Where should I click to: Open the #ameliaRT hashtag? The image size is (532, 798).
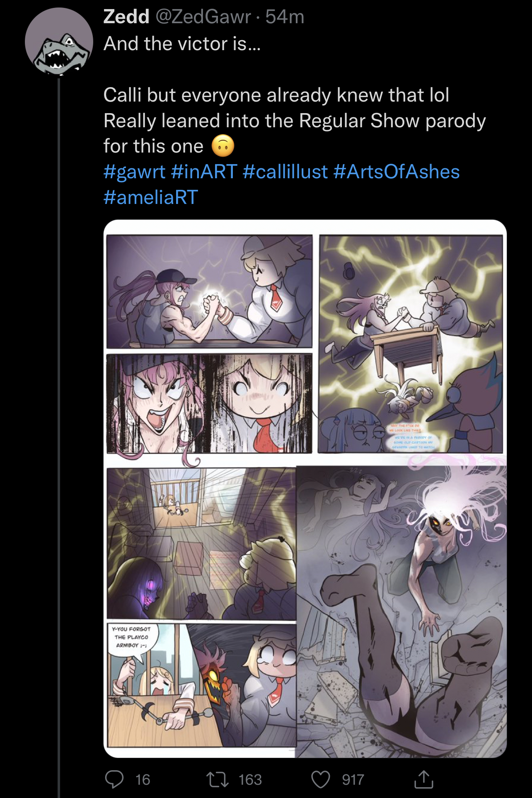click(151, 197)
